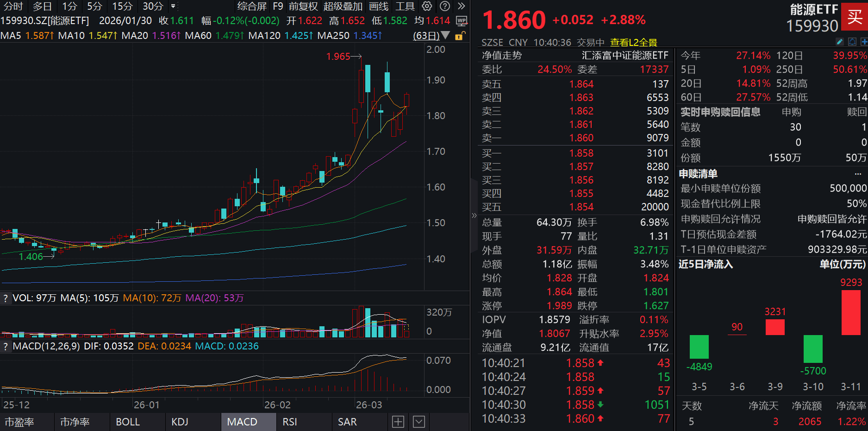Click the blue plus add-to-watchlist icon
Viewport: 868px width, 431px height.
tap(865, 42)
